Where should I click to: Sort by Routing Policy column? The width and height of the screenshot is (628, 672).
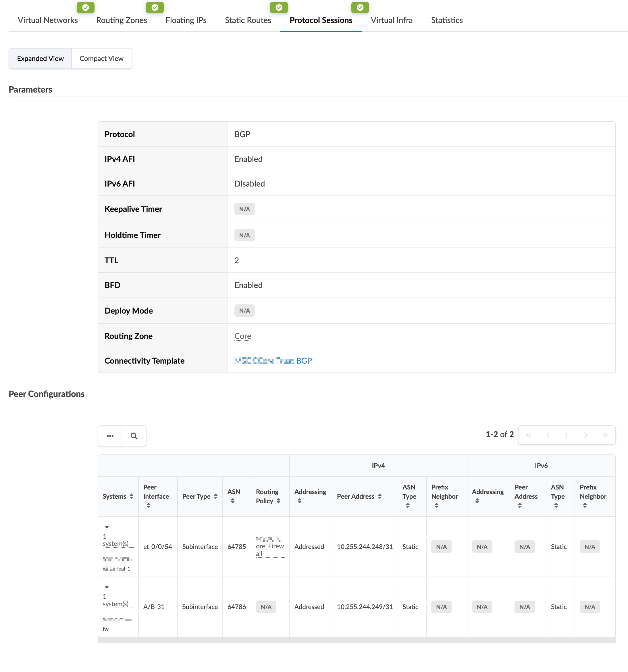pos(278,501)
